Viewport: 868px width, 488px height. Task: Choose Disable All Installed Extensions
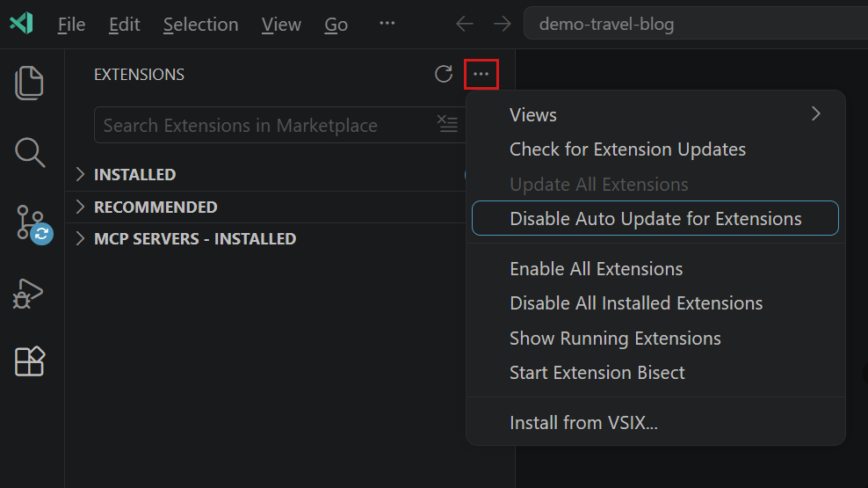pos(655,303)
